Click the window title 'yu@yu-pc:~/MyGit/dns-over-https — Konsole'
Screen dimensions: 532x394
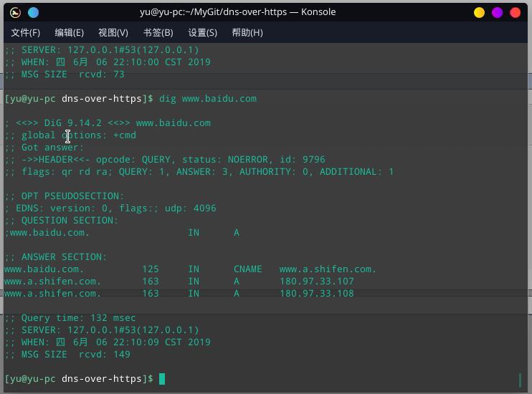click(237, 12)
